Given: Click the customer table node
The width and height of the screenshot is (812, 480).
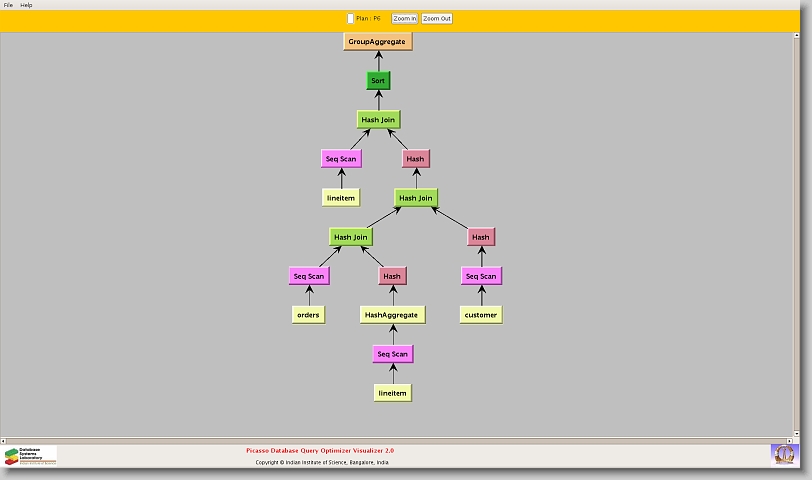Looking at the screenshot, I should [x=481, y=315].
